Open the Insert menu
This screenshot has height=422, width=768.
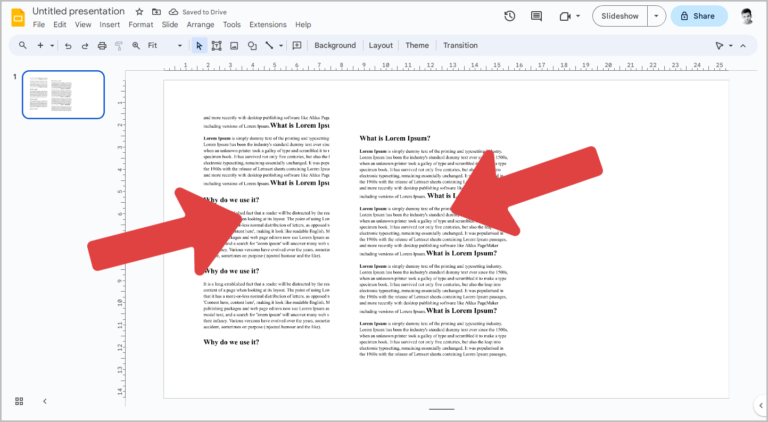(110, 24)
